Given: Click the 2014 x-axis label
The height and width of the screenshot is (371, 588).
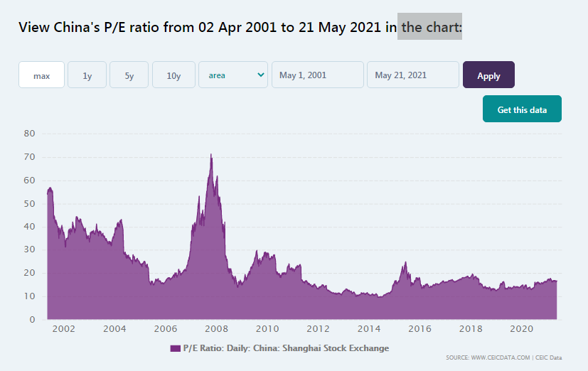Looking at the screenshot, I should 369,329.
